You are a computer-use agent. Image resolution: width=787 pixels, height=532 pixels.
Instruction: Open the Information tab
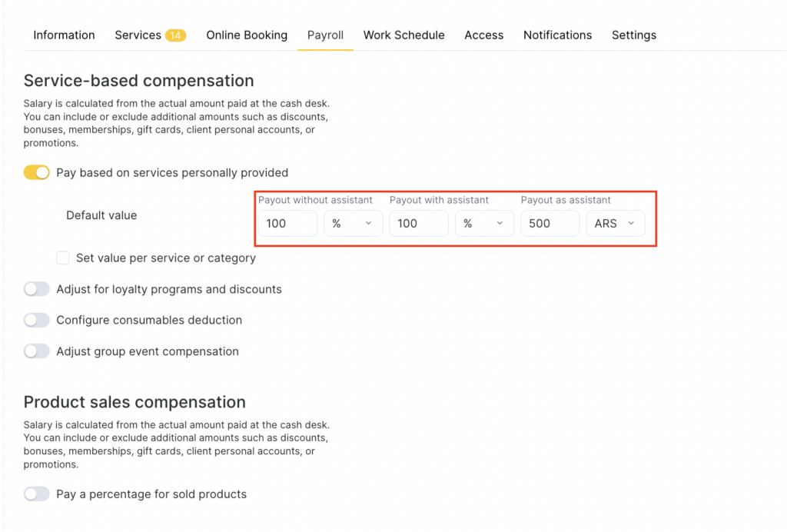coord(64,35)
